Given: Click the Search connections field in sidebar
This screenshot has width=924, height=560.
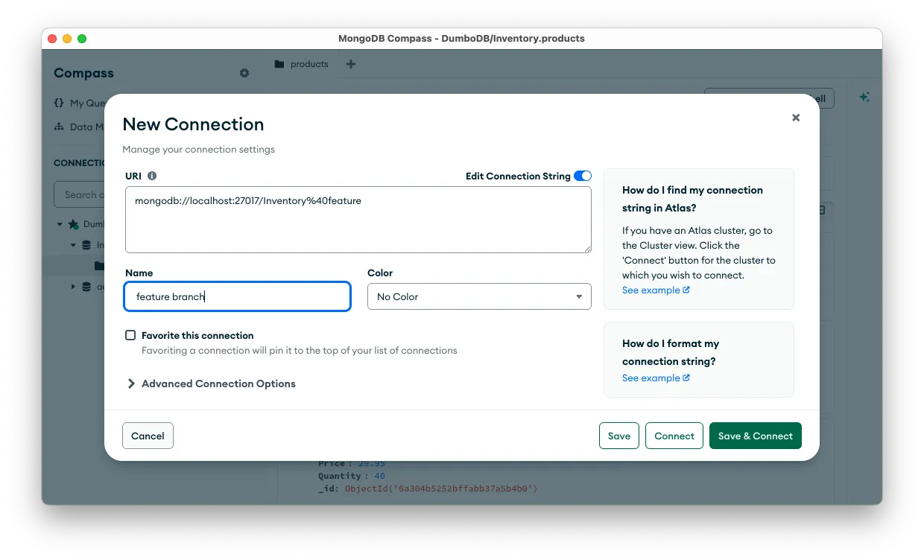Looking at the screenshot, I should point(80,194).
